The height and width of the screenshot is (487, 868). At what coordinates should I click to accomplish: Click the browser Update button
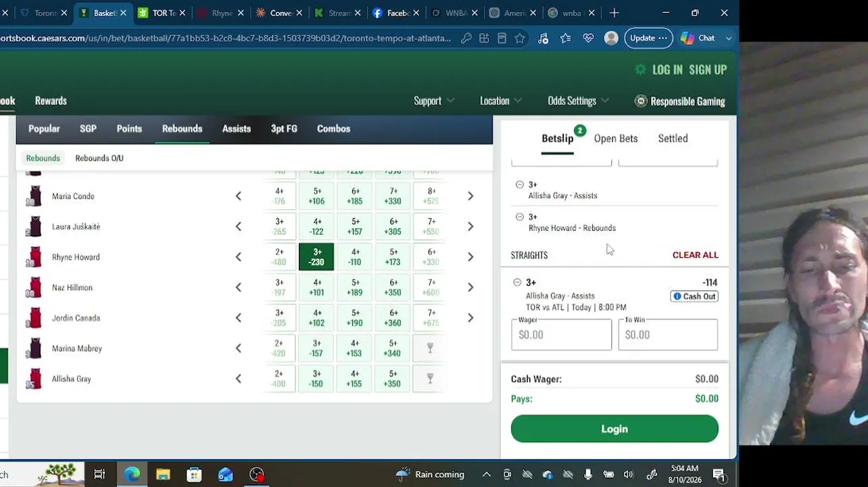(x=648, y=39)
